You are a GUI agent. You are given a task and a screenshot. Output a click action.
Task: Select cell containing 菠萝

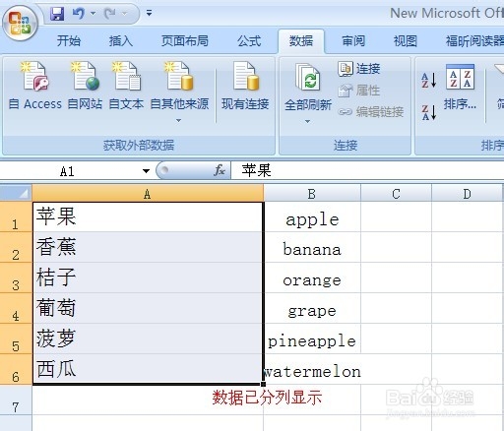pyautogui.click(x=148, y=339)
